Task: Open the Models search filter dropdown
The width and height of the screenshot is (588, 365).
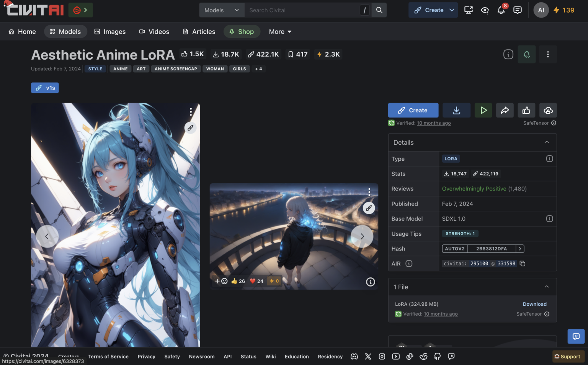Action: tap(221, 10)
